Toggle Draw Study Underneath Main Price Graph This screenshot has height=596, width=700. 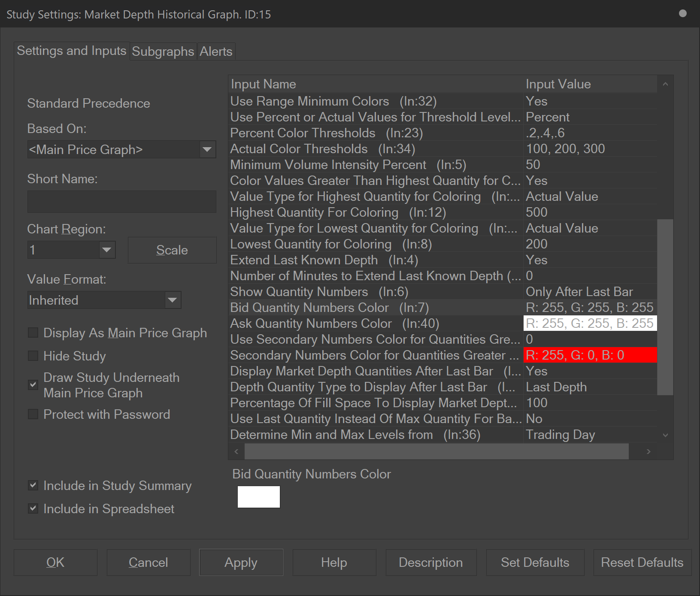click(x=33, y=385)
